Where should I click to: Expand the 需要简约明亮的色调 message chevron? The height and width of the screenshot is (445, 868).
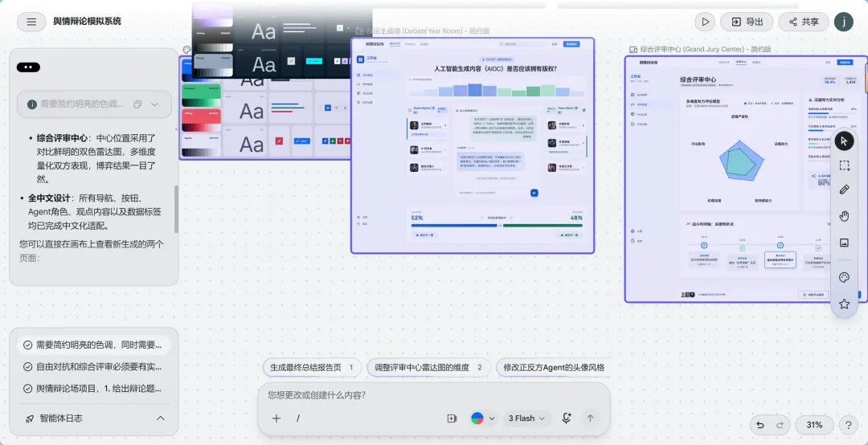[x=154, y=104]
